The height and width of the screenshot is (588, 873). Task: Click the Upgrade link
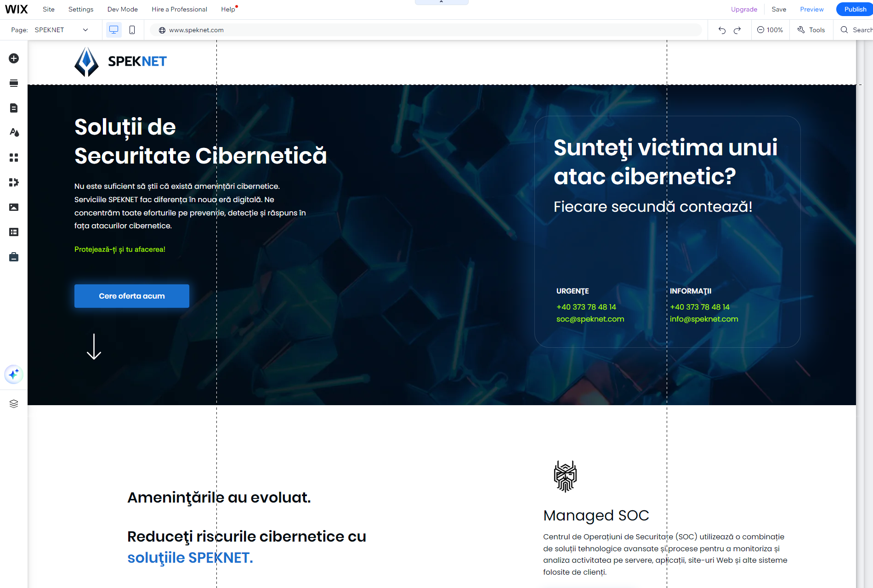pos(744,9)
